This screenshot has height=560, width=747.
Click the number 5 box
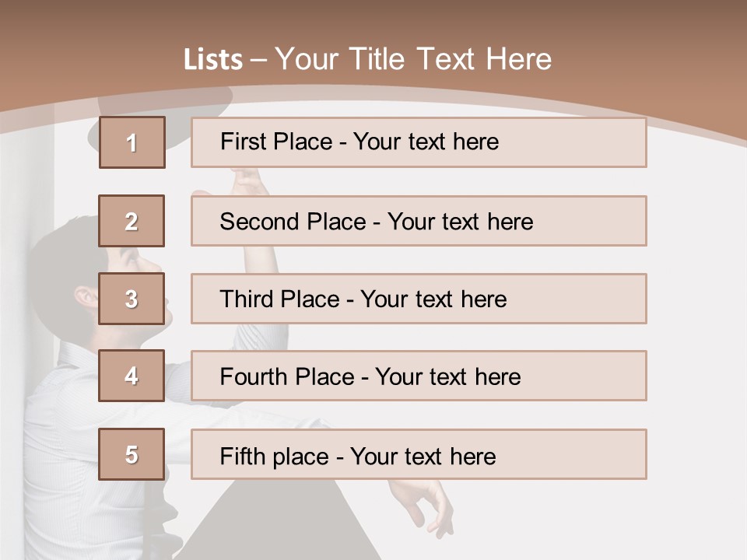pos(132,454)
